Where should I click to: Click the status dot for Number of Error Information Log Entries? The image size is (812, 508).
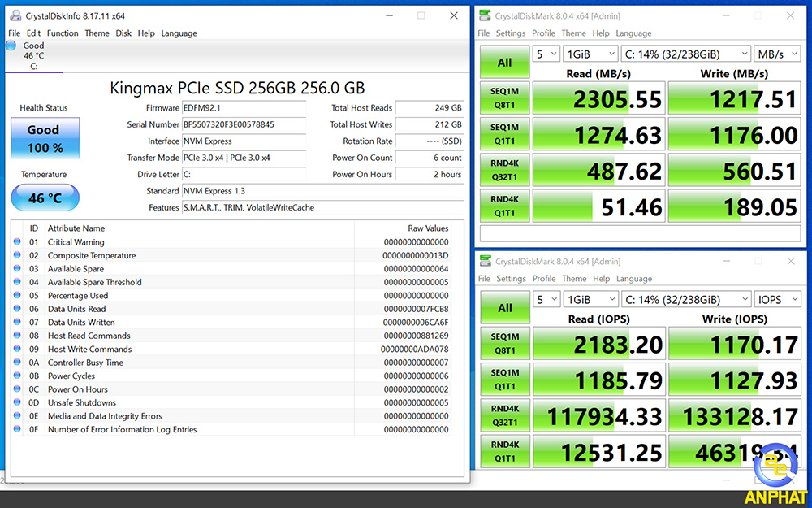click(x=17, y=429)
